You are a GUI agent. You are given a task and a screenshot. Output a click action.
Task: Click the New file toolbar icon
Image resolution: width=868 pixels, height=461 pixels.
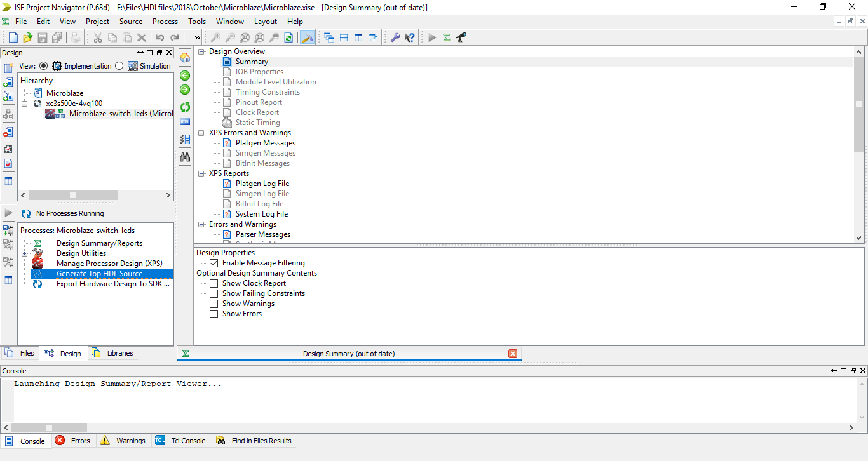(x=13, y=37)
